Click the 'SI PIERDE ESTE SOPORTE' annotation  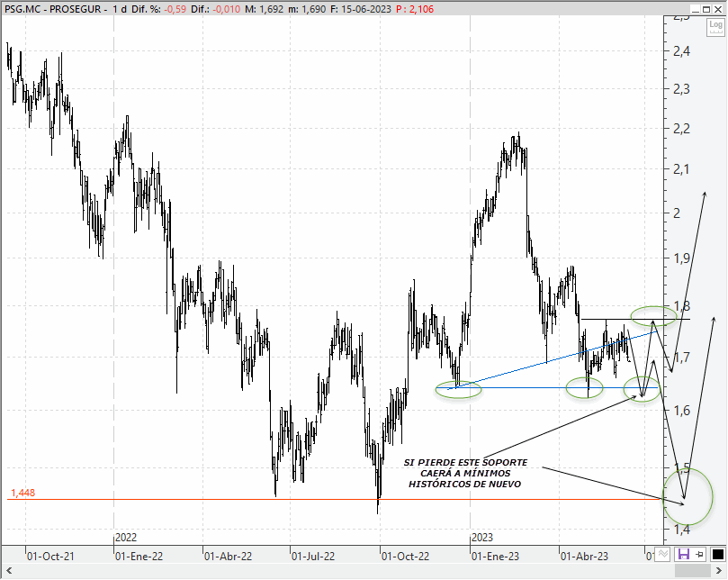click(465, 462)
